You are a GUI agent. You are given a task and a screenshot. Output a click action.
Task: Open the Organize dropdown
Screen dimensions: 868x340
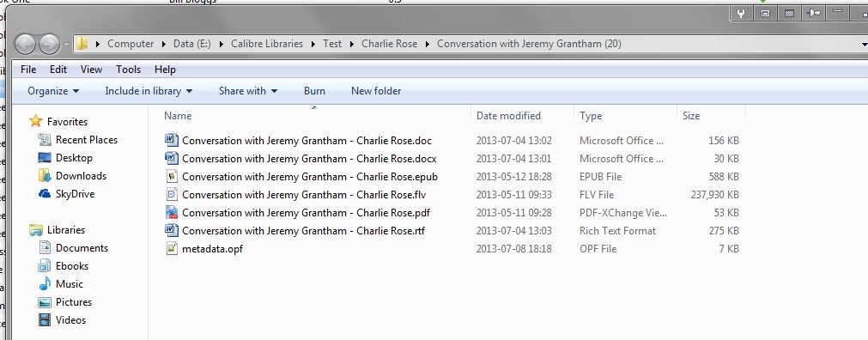click(x=53, y=91)
